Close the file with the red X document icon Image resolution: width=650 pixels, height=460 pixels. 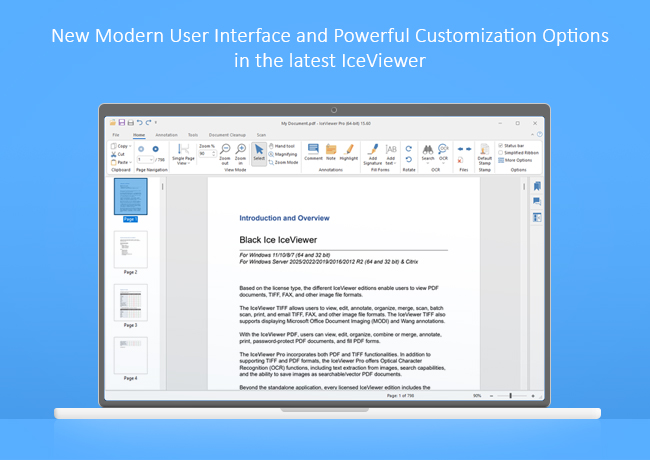460,160
